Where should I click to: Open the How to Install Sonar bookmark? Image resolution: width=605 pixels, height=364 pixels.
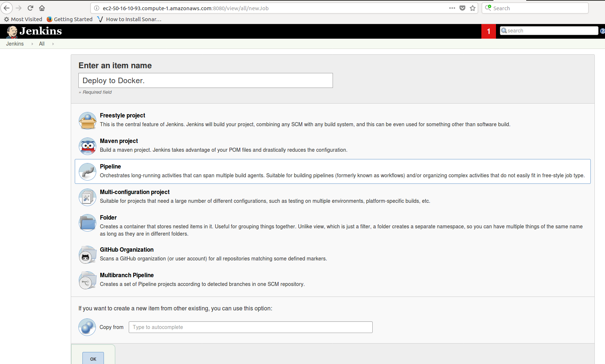click(x=129, y=19)
